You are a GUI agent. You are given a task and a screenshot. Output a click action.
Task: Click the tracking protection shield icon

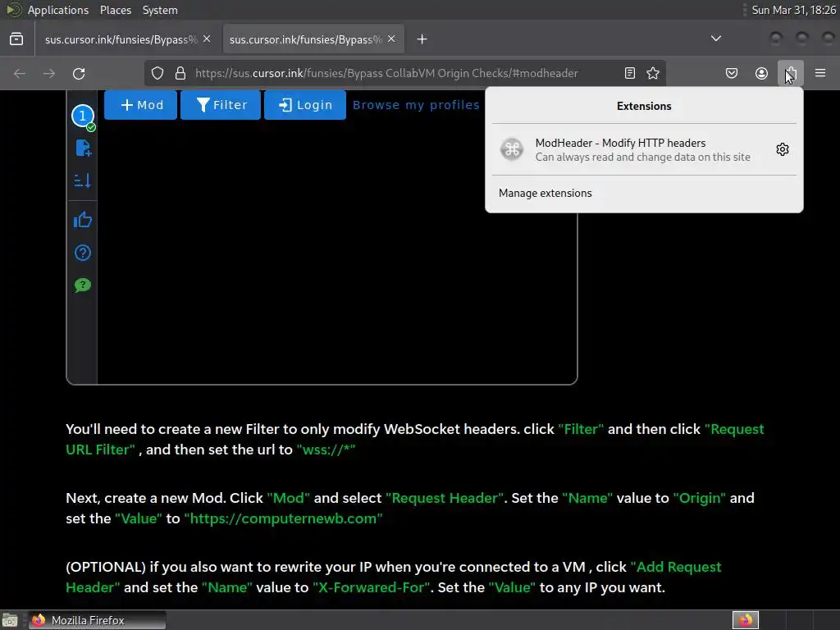click(157, 73)
